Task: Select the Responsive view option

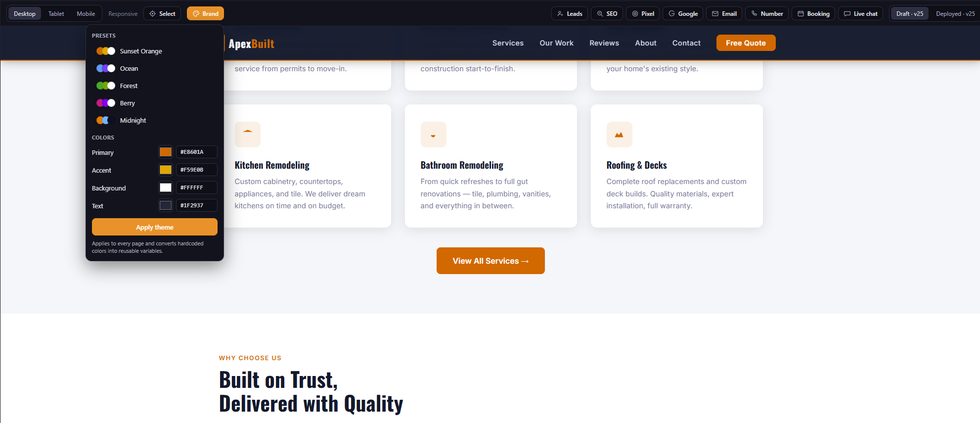Action: tap(123, 14)
